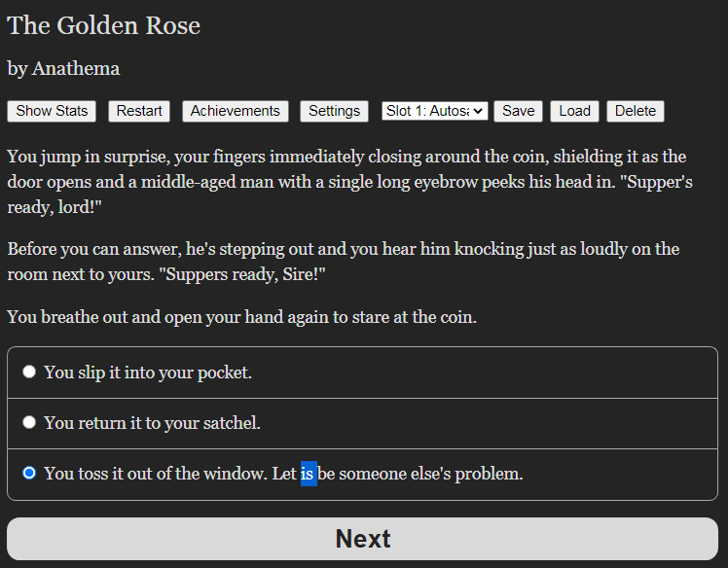Open game Settings

[x=334, y=112]
